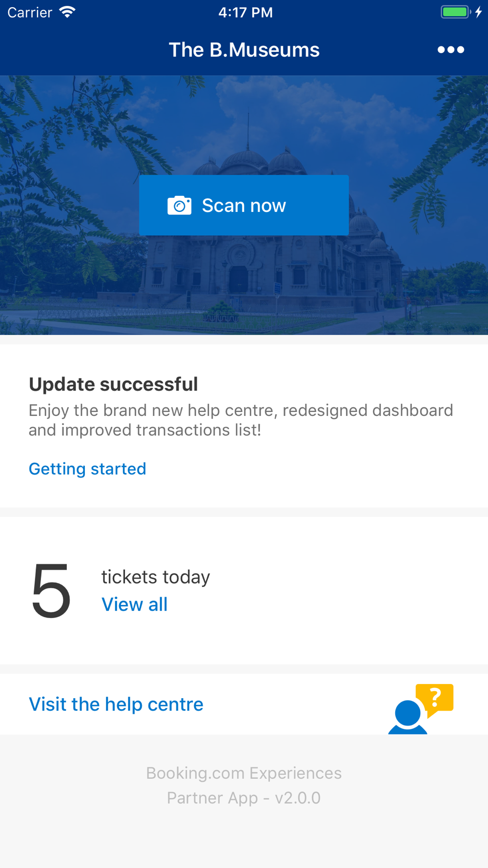Screen dimensions: 488x868
Task: Open View all tickets link
Action: [134, 604]
